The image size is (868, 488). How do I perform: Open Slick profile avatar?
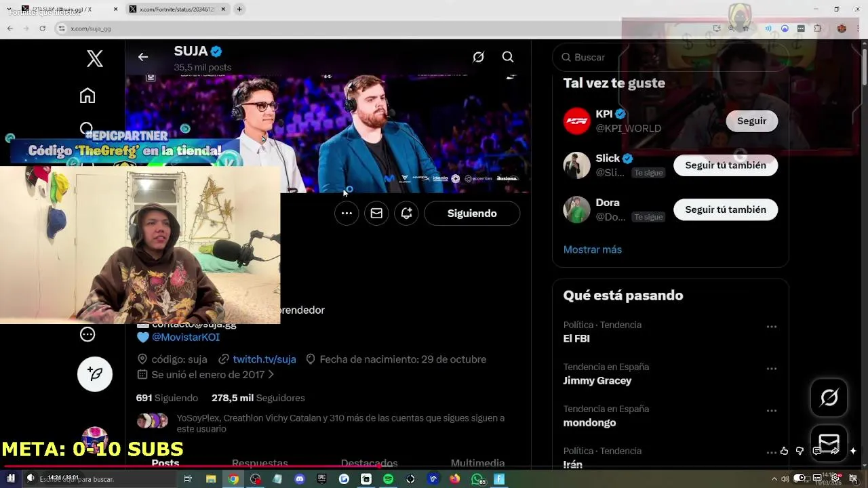(577, 165)
